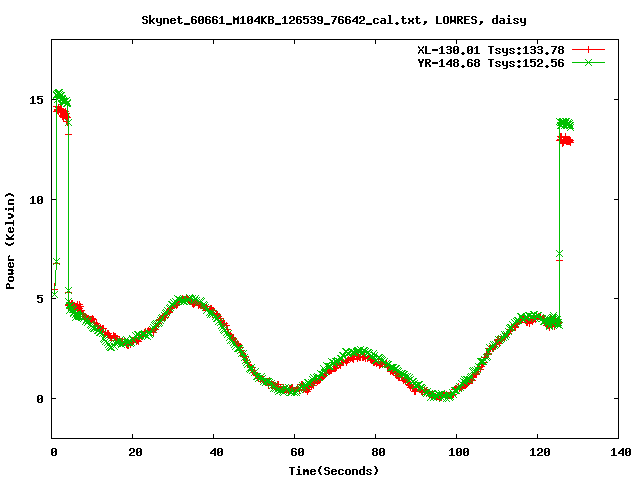Screen dimensions: 640x480
Task: Click x-axis tick label 100
Action: (459, 452)
